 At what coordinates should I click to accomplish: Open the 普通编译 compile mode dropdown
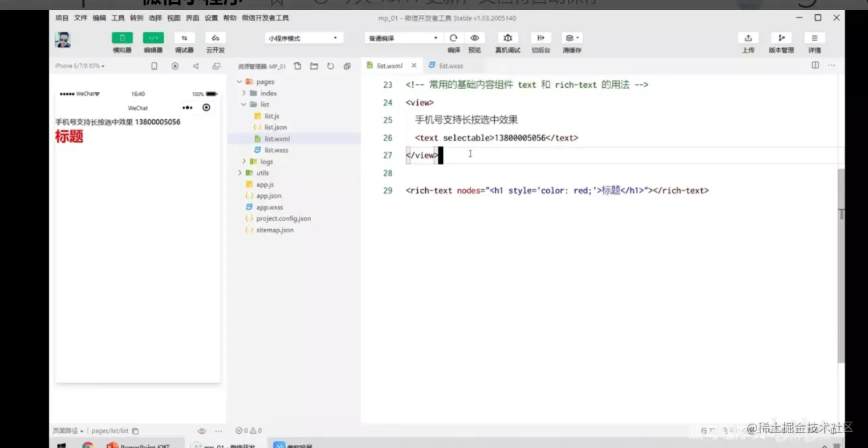coord(404,39)
